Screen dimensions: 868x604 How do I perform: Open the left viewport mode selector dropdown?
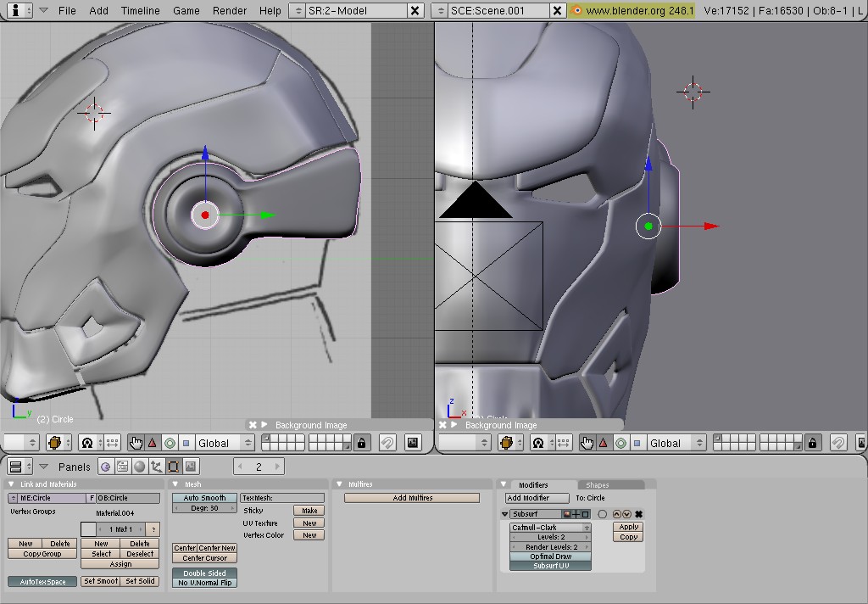click(21, 443)
